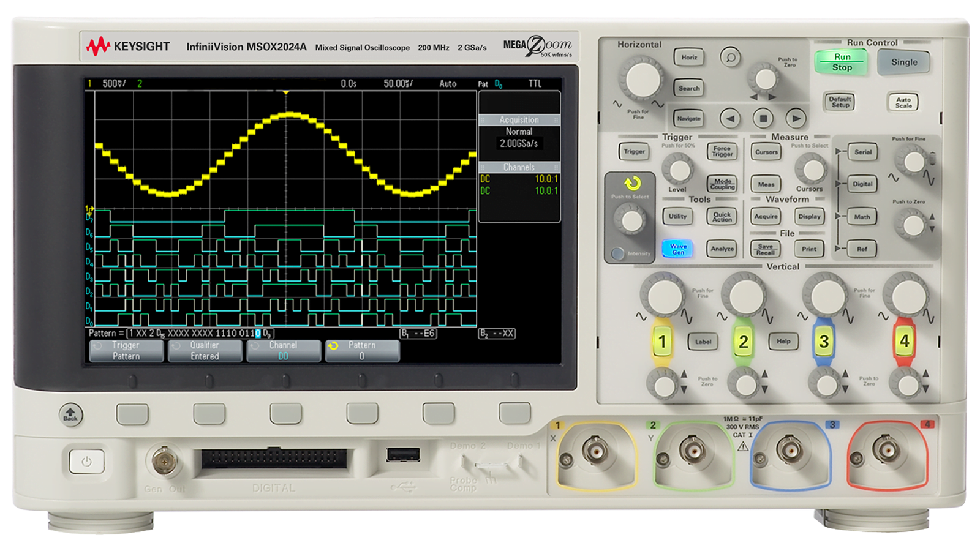Viewport: 980px width, 551px height.
Task: Click the Cursors button
Action: [766, 152]
